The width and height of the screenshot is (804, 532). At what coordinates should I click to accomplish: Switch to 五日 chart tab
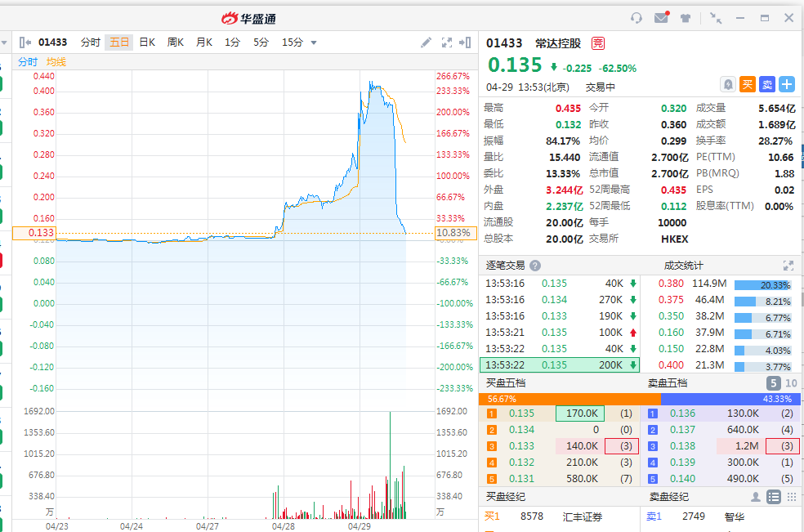[x=119, y=42]
